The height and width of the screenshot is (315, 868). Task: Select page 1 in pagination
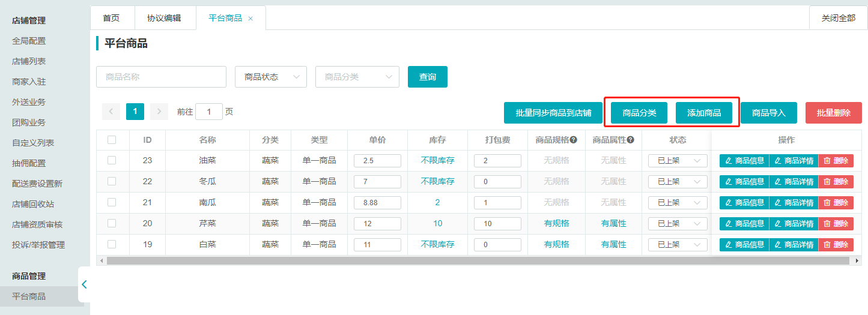(x=135, y=112)
